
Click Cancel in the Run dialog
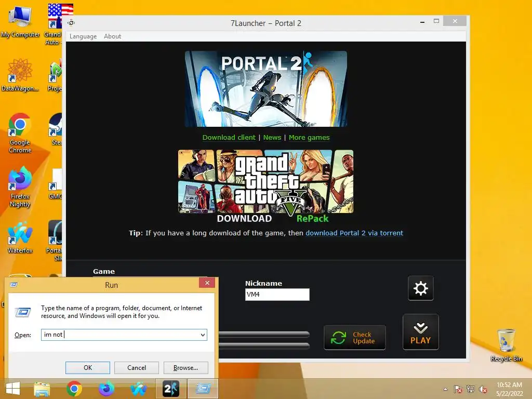coord(137,368)
